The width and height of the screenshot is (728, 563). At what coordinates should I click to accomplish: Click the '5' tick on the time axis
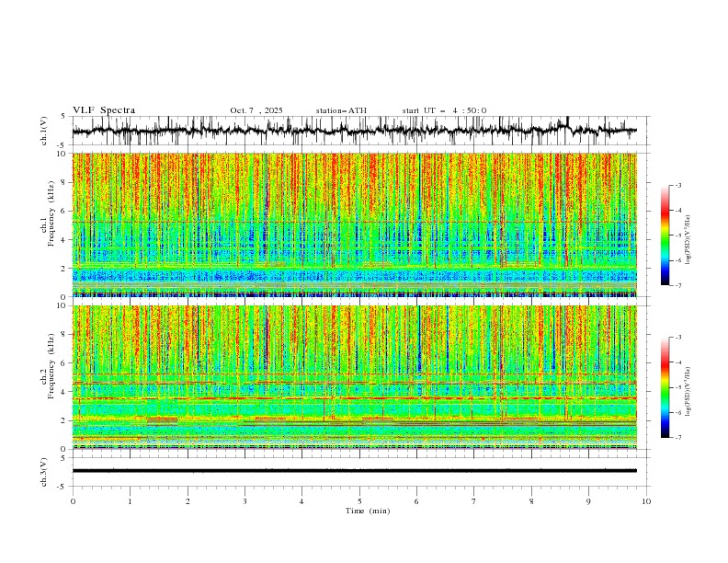click(359, 501)
